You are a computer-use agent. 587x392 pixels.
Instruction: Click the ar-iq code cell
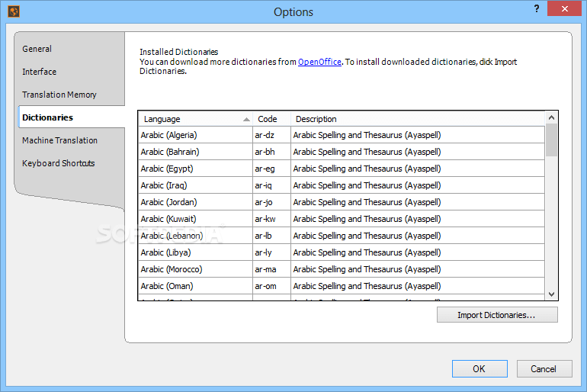pos(272,185)
